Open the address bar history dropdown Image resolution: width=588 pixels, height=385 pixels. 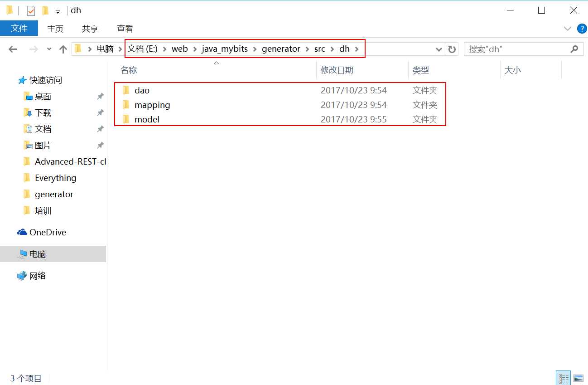(439, 49)
